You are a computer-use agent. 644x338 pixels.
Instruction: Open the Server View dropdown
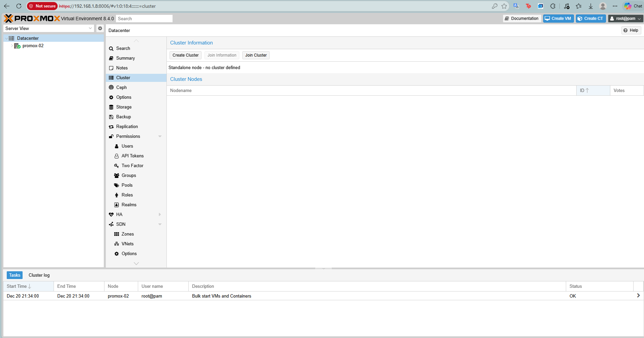coord(49,29)
